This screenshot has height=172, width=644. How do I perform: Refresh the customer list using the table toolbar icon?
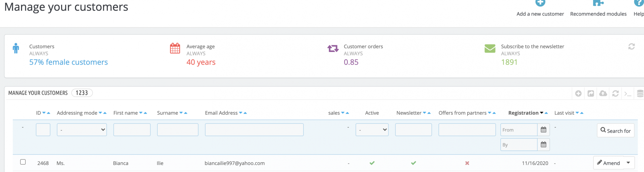pyautogui.click(x=615, y=94)
